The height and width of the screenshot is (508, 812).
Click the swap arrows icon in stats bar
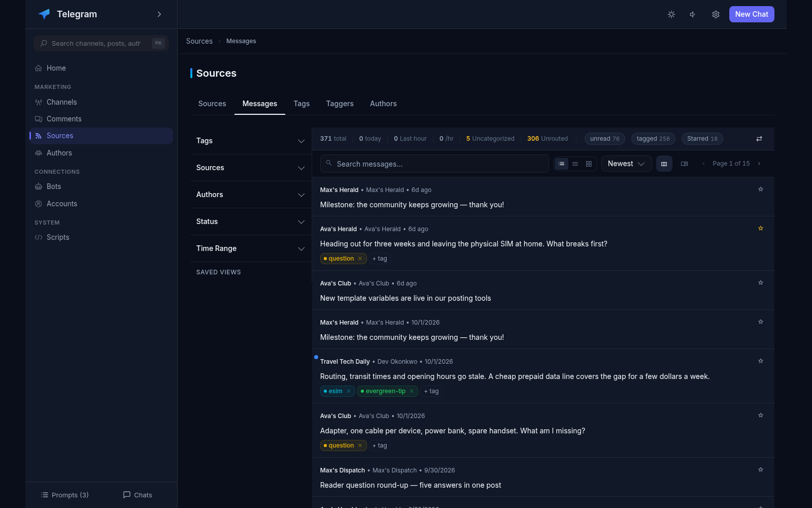(759, 139)
